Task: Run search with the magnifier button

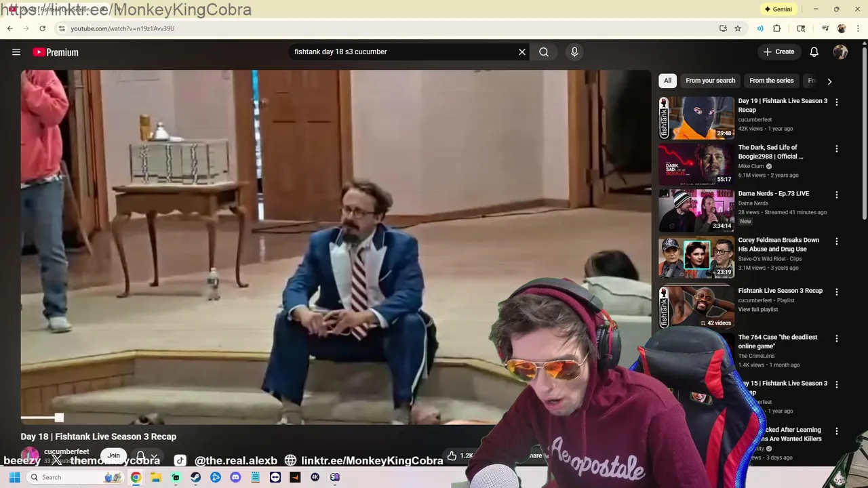Action: tap(544, 52)
